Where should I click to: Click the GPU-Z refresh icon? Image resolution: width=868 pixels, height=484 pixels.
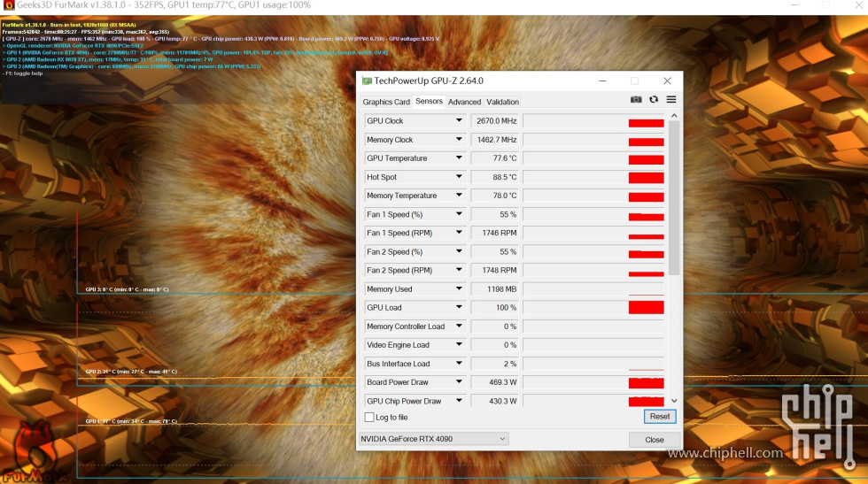pyautogui.click(x=654, y=100)
